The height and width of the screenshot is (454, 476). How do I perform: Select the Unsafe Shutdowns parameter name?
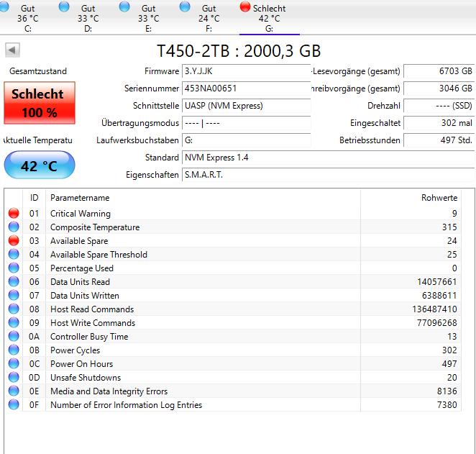click(x=86, y=378)
